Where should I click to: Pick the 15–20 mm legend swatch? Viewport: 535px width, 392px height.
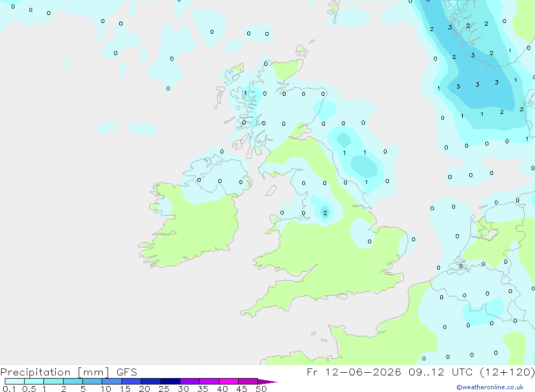(x=132, y=381)
